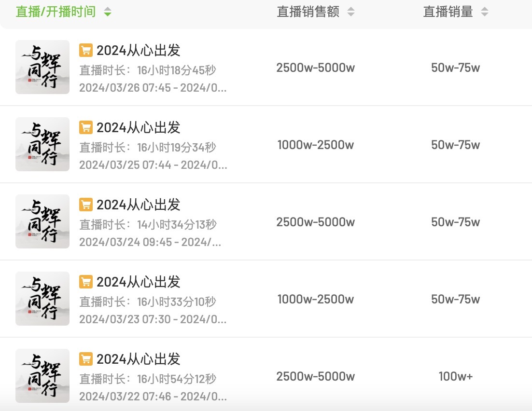Open thumbnail of 2024/03/22 livestream
Screen dimensions: 532x411
click(x=42, y=376)
